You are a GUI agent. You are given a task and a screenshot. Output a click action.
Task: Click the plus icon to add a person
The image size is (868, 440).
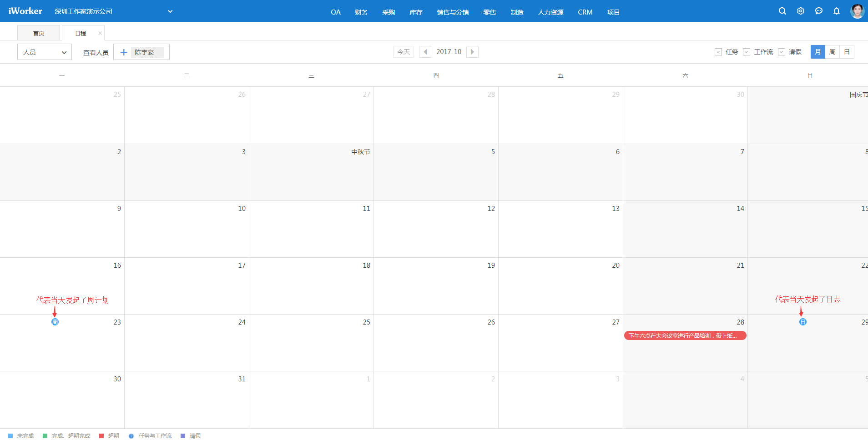(x=124, y=52)
